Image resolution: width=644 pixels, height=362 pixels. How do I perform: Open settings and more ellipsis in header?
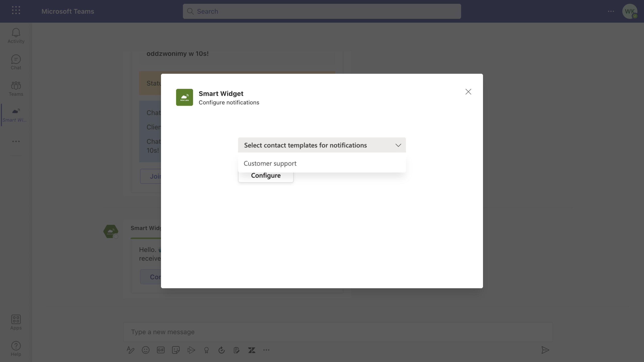click(x=611, y=11)
